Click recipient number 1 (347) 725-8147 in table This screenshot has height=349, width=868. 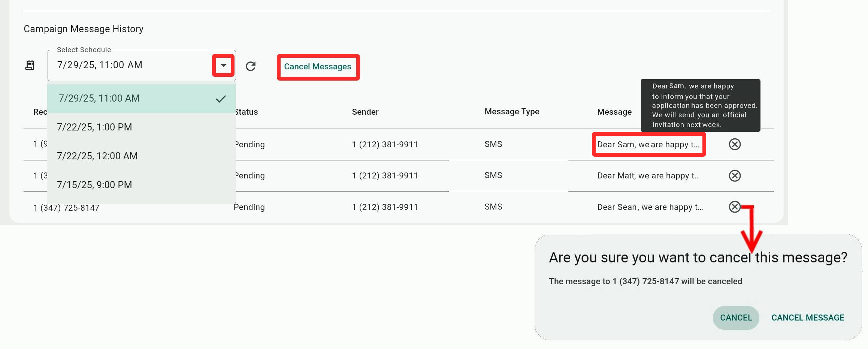point(66,208)
